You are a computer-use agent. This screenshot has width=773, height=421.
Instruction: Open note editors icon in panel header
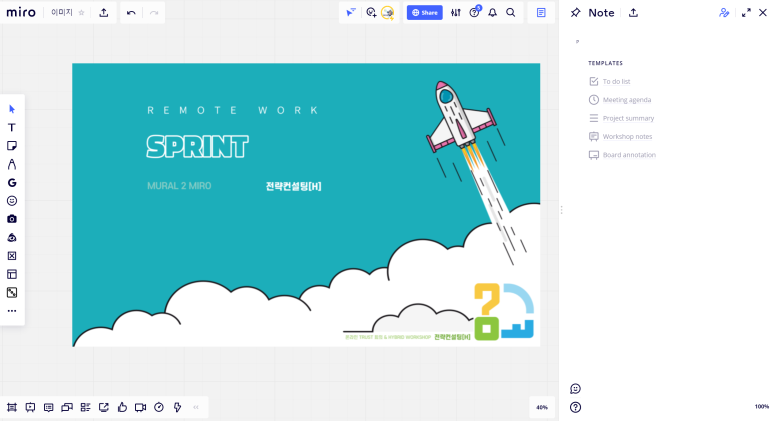coord(724,13)
